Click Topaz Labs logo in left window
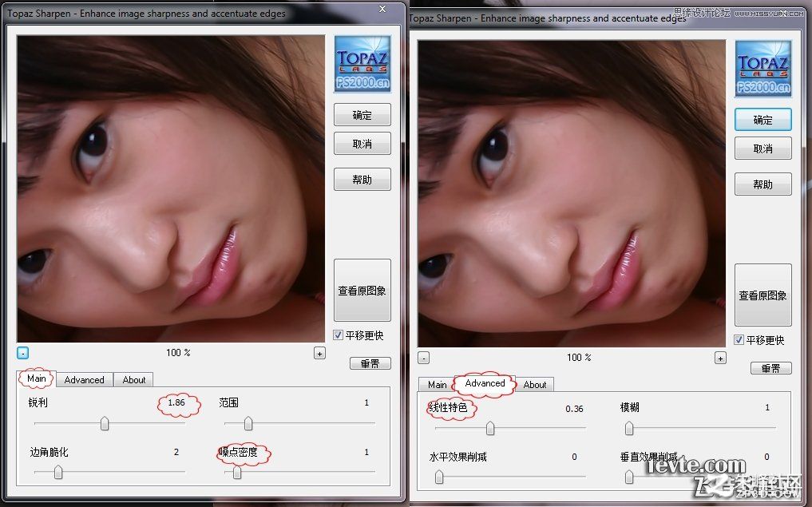This screenshot has width=812, height=507. click(362, 64)
